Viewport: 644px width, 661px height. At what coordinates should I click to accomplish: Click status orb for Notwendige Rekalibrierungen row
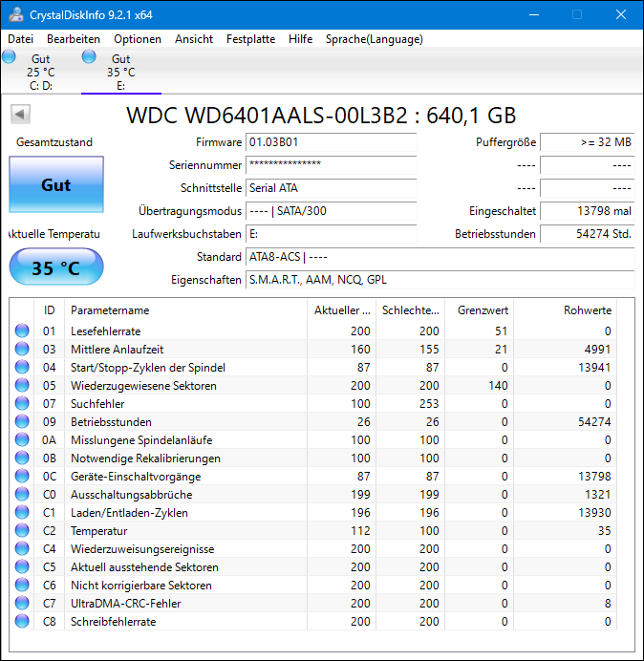(22, 458)
